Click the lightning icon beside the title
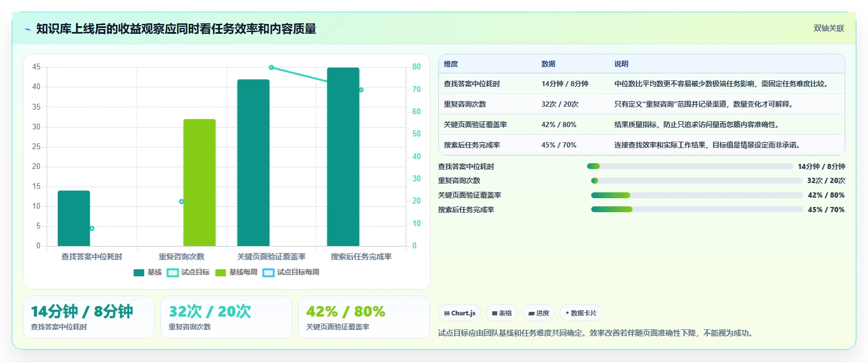The width and height of the screenshot is (868, 362). point(28,29)
